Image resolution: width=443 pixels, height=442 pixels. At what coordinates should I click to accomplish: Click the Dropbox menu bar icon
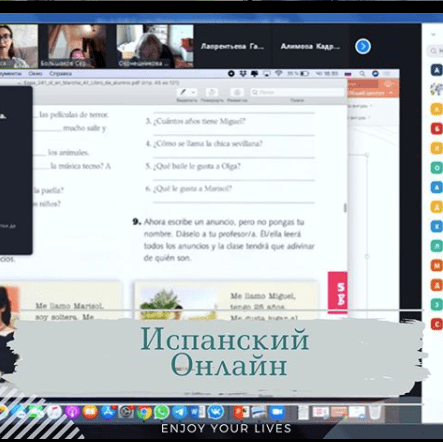click(x=243, y=73)
